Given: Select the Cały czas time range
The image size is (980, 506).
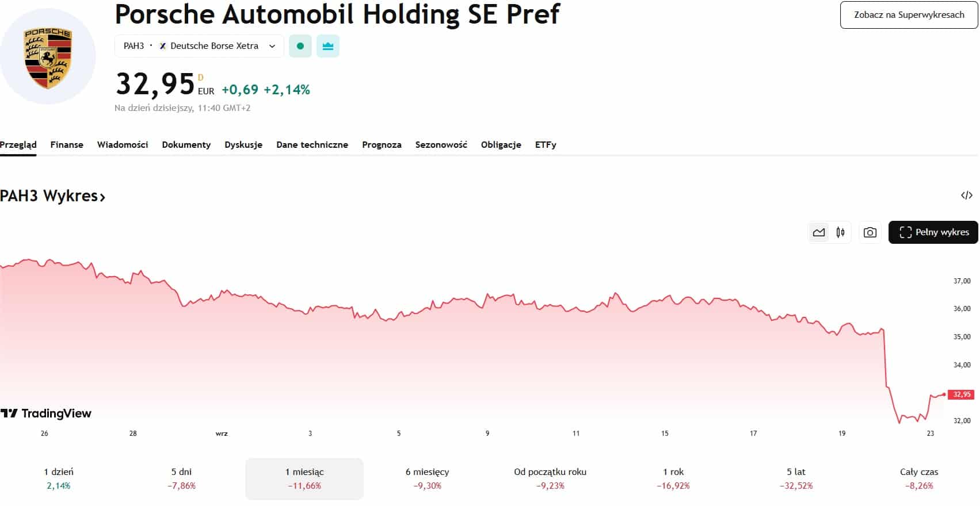Looking at the screenshot, I should click(919, 478).
